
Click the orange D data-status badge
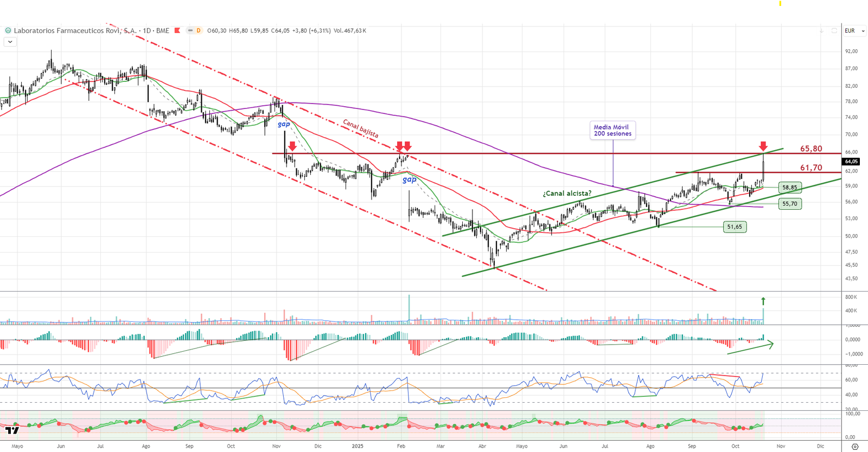(x=199, y=31)
